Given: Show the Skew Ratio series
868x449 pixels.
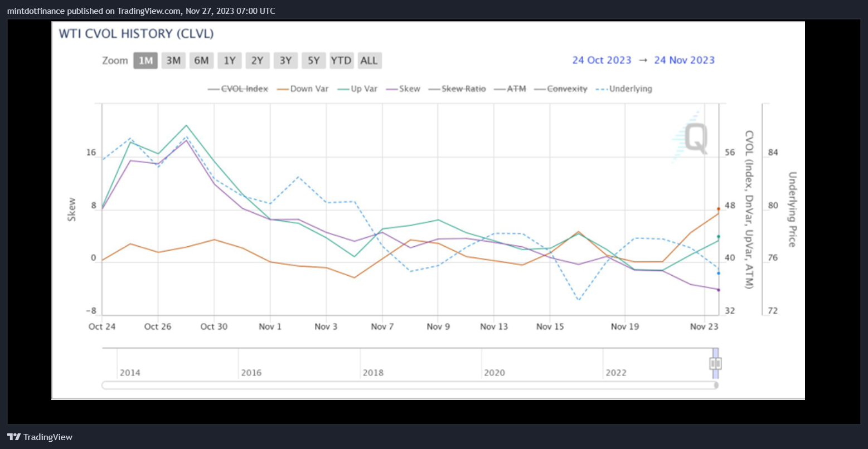Looking at the screenshot, I should [x=457, y=89].
